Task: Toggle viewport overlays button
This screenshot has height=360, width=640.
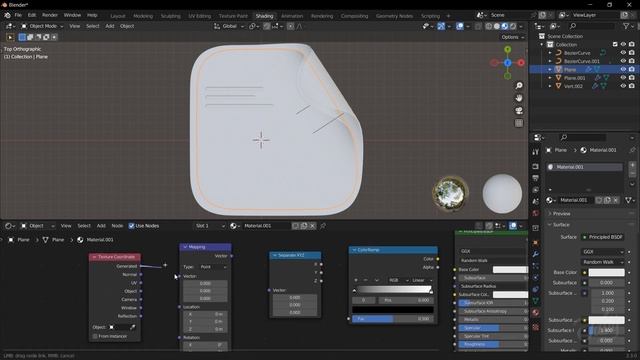Action: [x=460, y=26]
